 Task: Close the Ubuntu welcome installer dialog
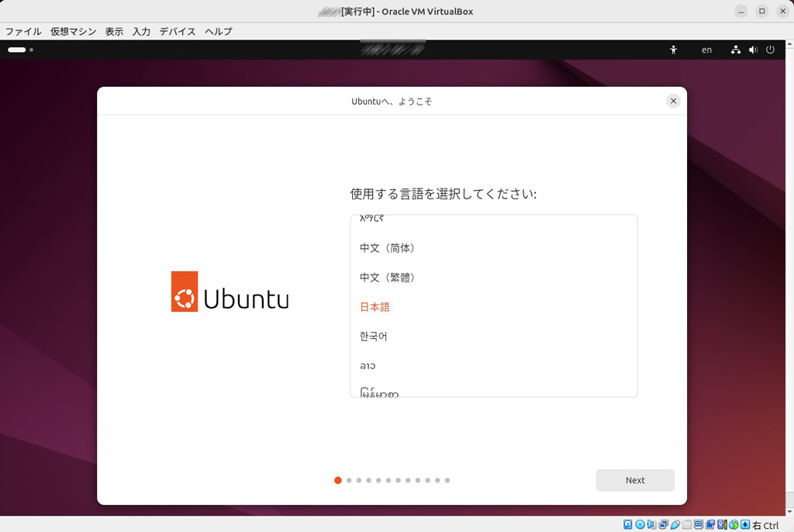(x=674, y=101)
